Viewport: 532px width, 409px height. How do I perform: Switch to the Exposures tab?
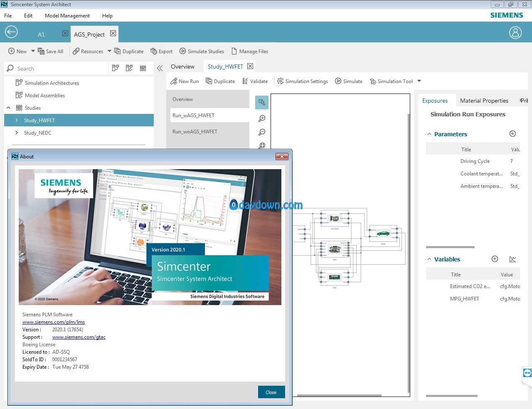(435, 101)
